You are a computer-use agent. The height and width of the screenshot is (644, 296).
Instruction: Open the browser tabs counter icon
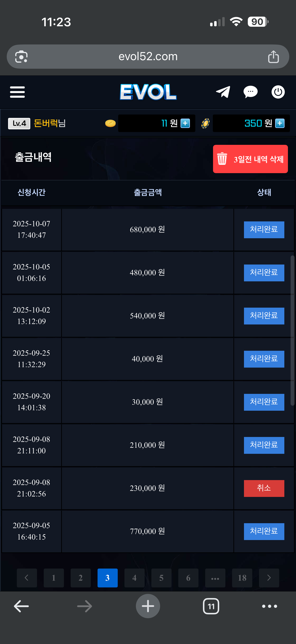(211, 606)
